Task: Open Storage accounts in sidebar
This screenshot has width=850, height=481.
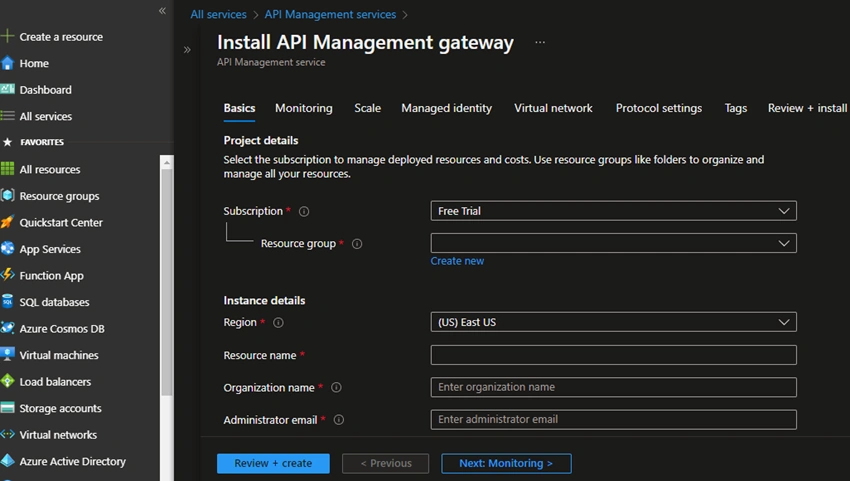Action: tap(60, 408)
